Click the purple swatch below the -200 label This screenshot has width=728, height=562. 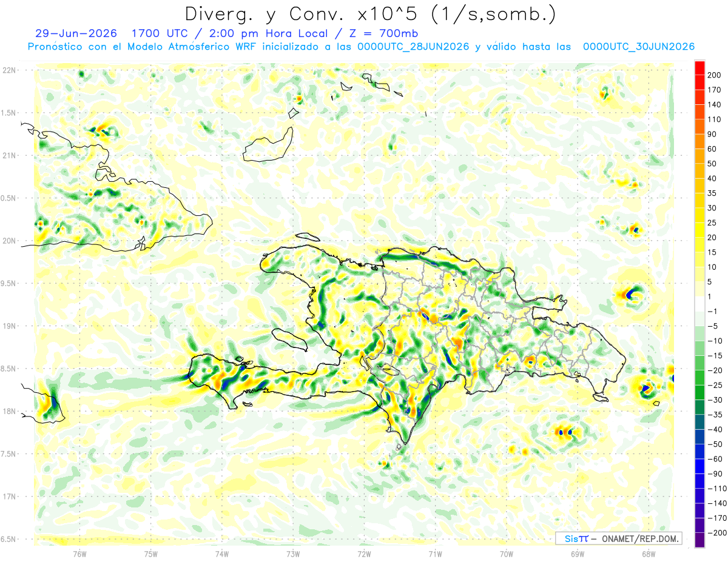point(700,540)
